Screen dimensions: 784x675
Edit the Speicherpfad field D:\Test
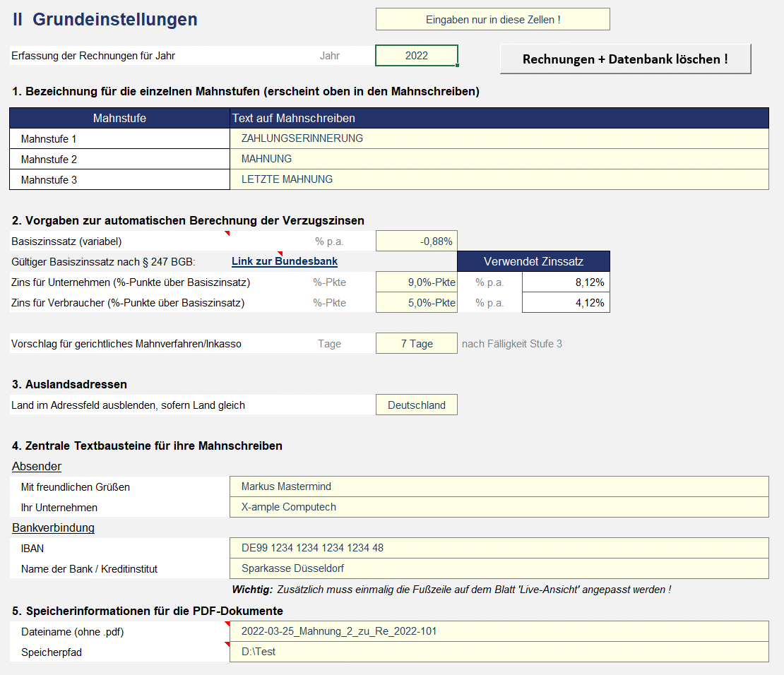click(499, 652)
